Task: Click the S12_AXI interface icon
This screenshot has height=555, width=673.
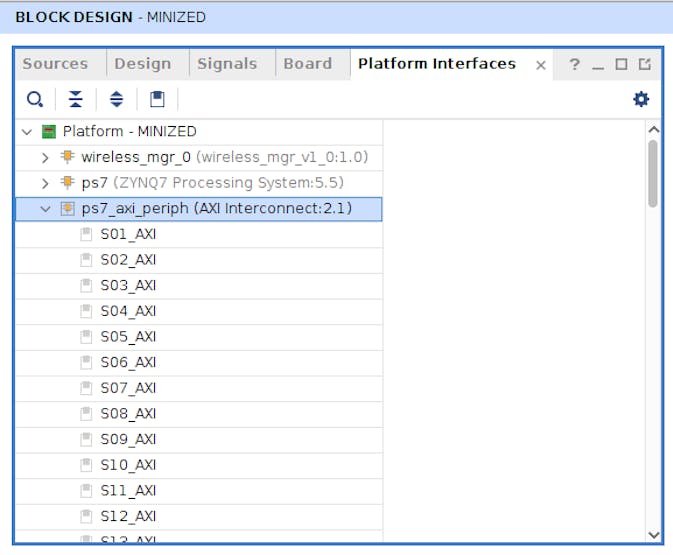Action: tap(86, 516)
